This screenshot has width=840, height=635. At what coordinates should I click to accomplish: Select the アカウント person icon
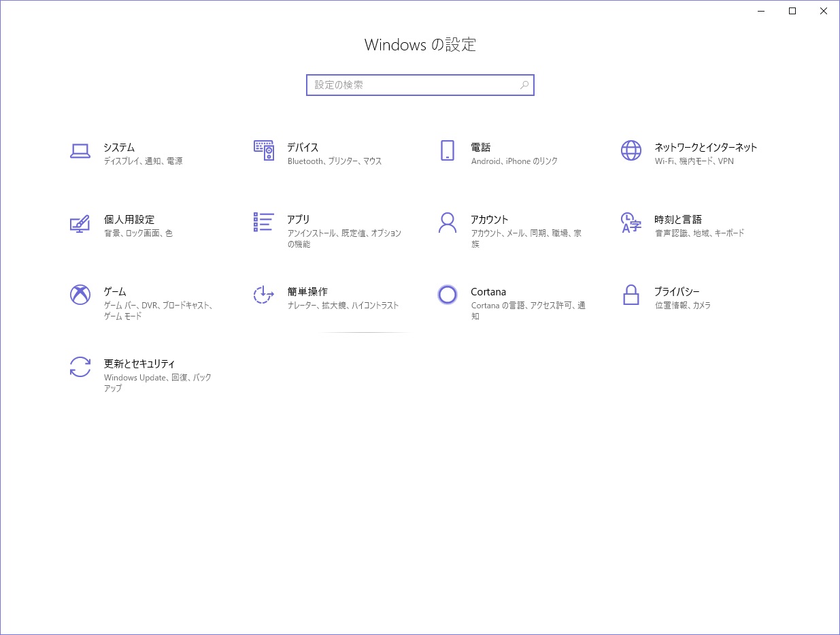pos(448,223)
